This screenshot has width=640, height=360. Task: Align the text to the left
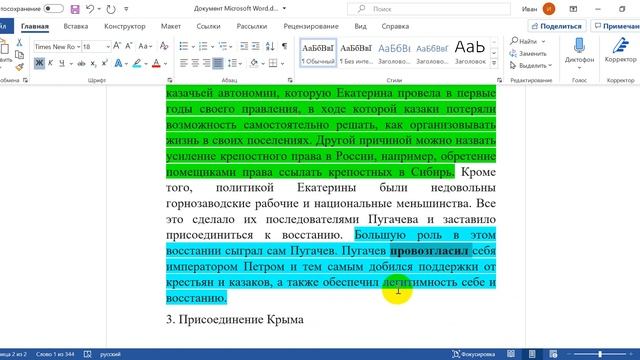click(184, 63)
